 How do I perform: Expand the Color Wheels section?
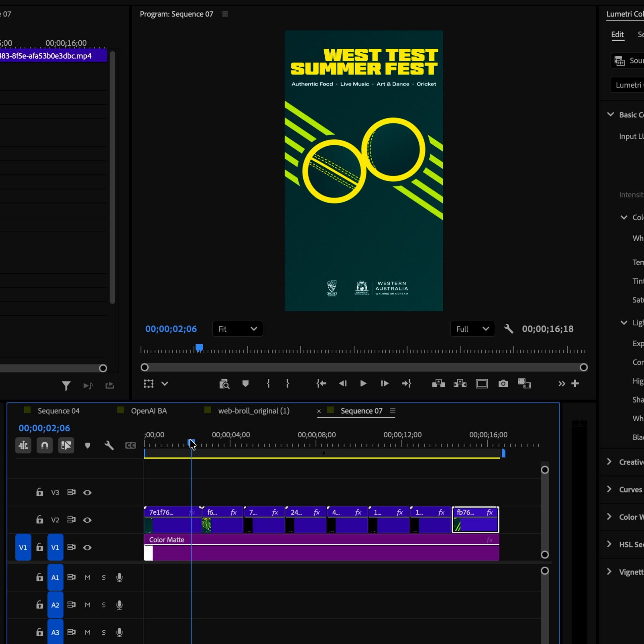coord(609,517)
